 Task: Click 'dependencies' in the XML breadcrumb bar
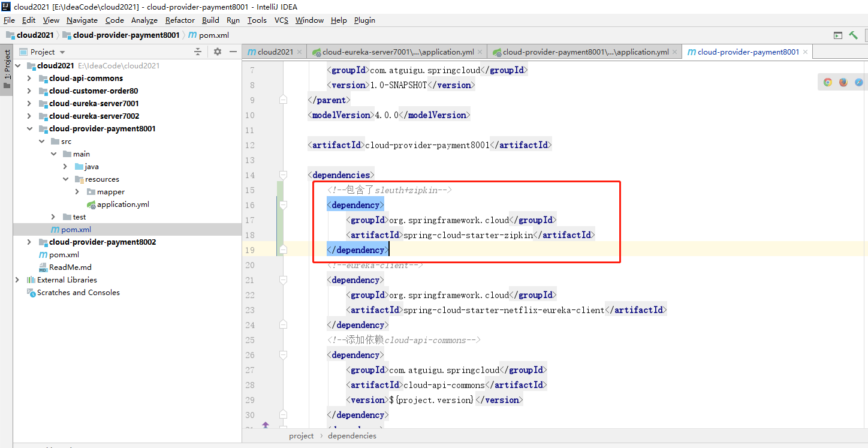click(352, 436)
